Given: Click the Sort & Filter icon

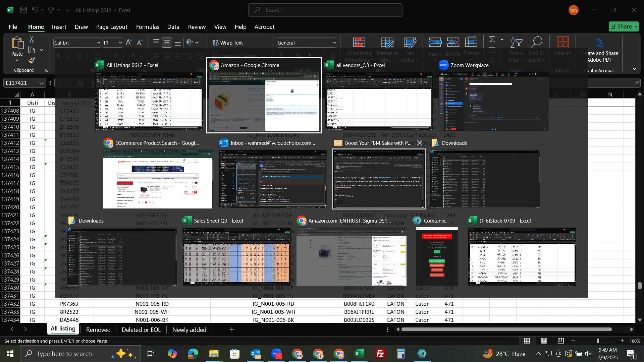Looking at the screenshot, I should [x=516, y=43].
